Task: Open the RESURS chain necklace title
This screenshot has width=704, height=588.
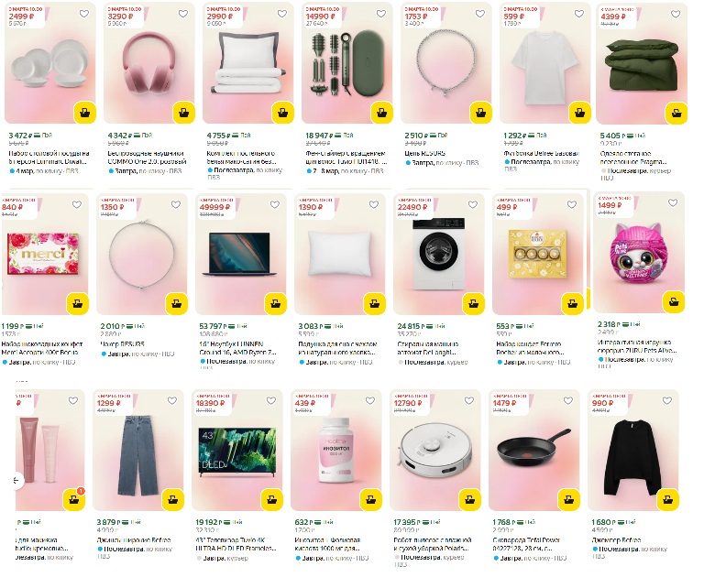Action: point(424,153)
